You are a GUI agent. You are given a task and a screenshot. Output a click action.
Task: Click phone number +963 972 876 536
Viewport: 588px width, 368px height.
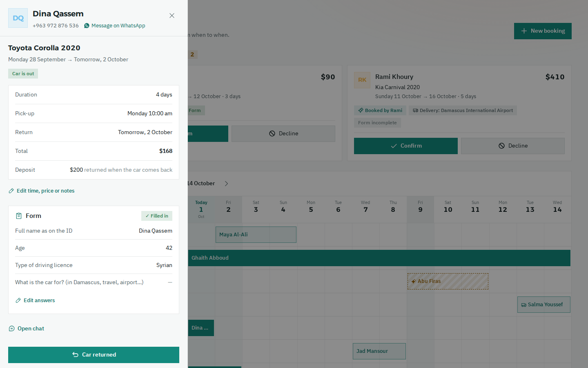click(x=56, y=26)
